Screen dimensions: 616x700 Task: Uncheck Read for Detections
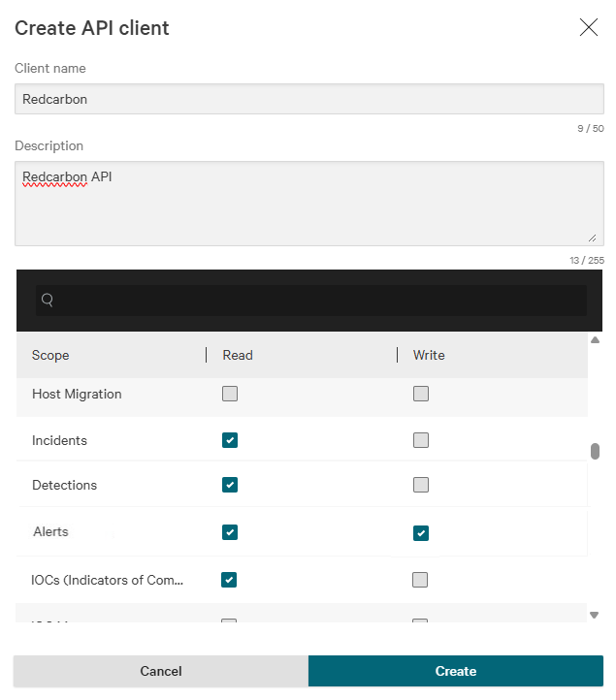[x=230, y=485]
